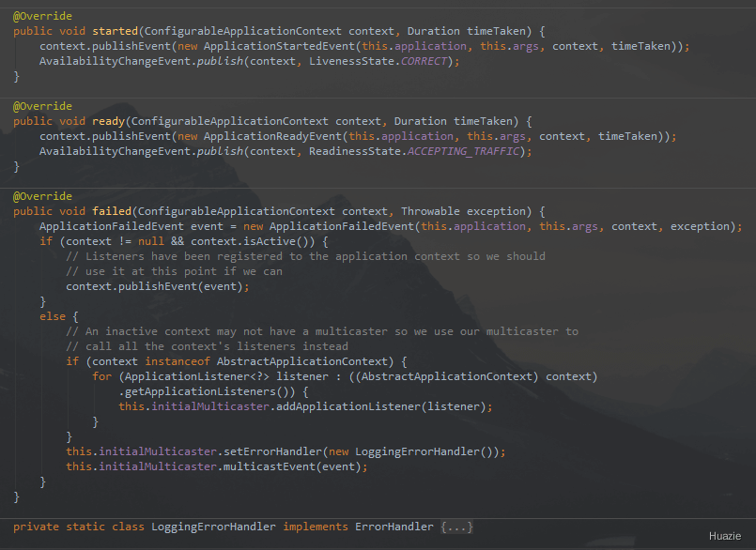The height and width of the screenshot is (550, 756).
Task: Click the 'Listeners have been registered' comment line
Action: [305, 256]
